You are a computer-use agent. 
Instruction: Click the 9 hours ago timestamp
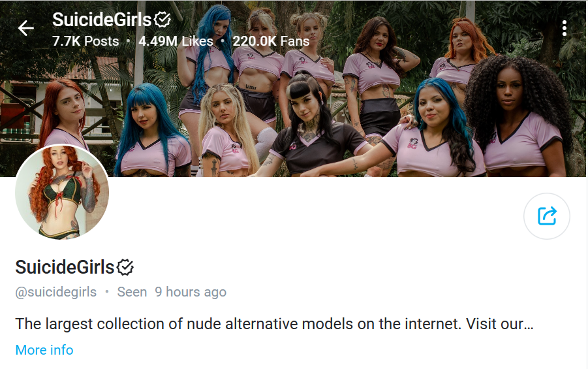pyautogui.click(x=191, y=292)
